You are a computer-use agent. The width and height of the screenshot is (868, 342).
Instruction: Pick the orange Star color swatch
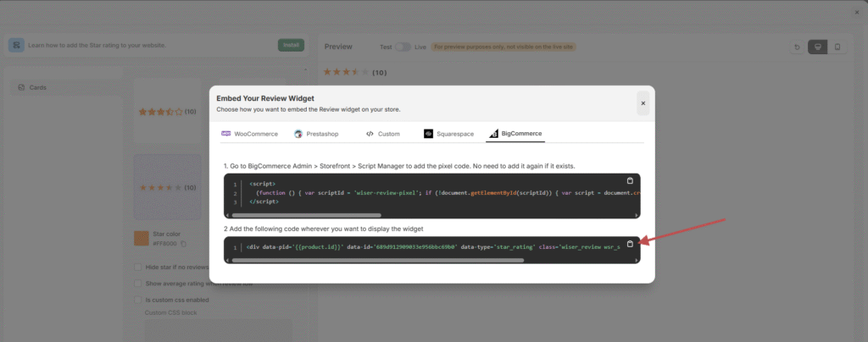coord(141,239)
